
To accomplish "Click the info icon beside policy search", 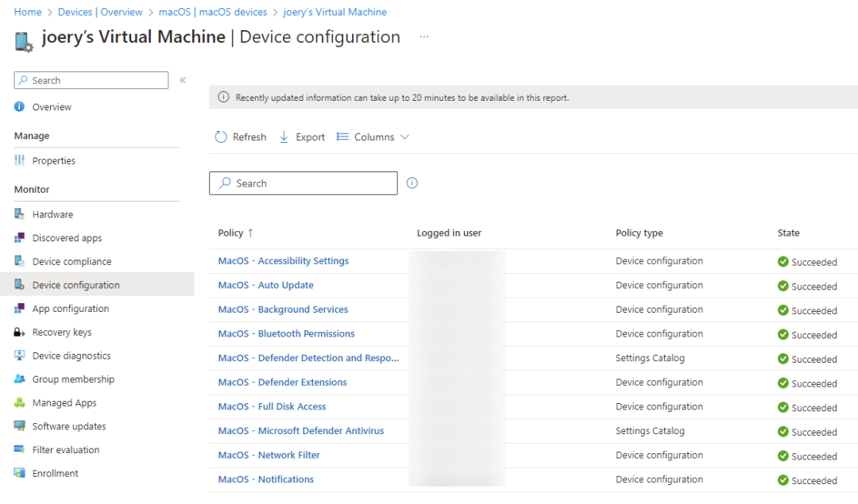I will pos(412,183).
